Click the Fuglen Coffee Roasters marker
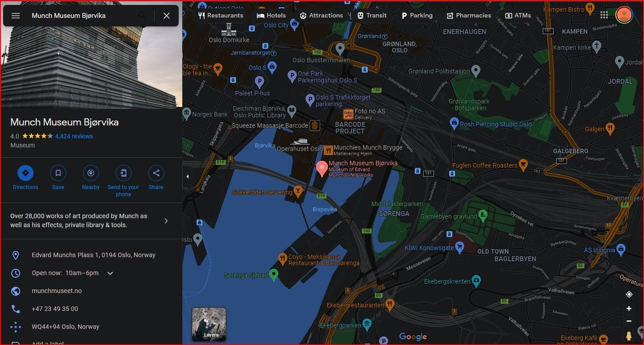644x345 pixels. (523, 165)
